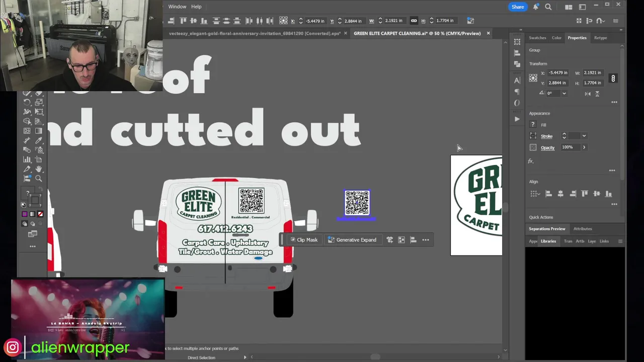644x362 pixels.
Task: Select the Zoom tool in toolbox
Action: pyautogui.click(x=39, y=178)
